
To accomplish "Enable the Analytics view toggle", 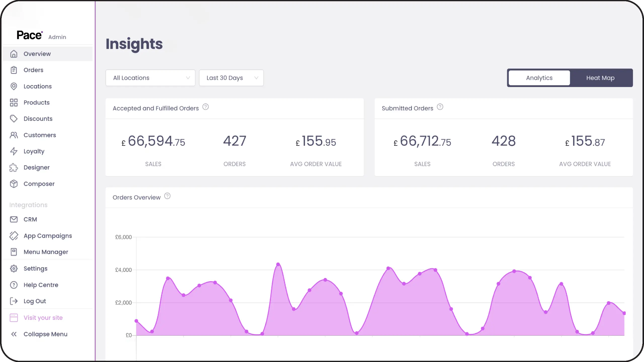I will point(539,78).
